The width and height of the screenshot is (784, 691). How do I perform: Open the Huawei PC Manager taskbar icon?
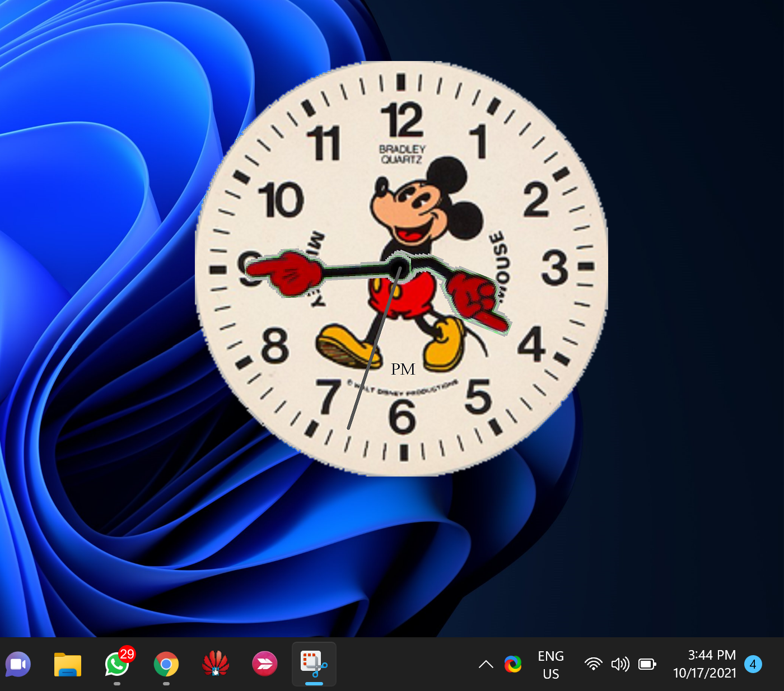coord(216,664)
